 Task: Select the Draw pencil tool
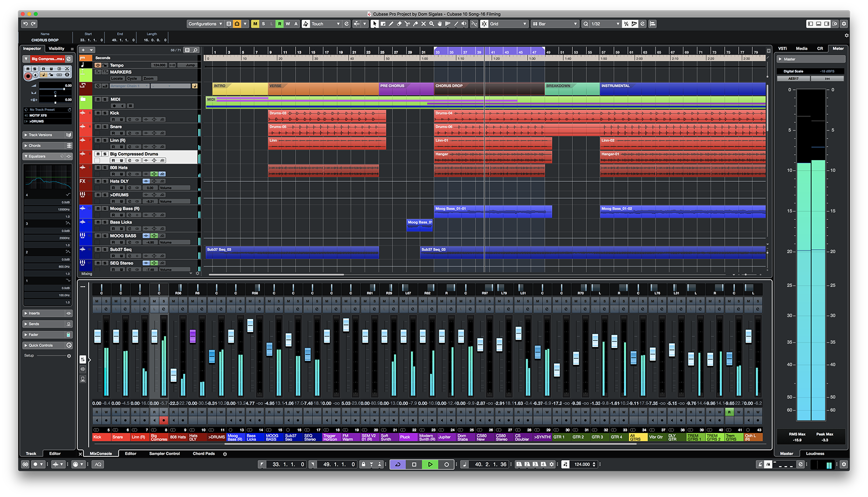click(391, 24)
